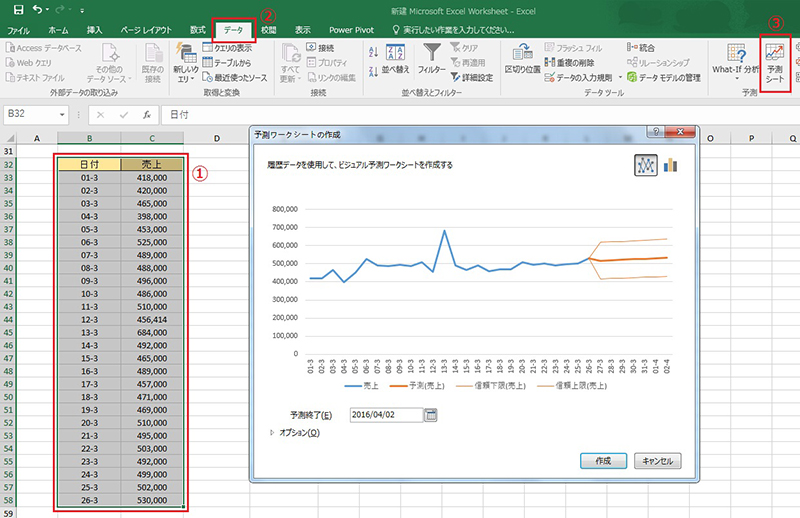The width and height of the screenshot is (800, 518).
Task: Click the insert function fx icon
Action: coord(147,115)
